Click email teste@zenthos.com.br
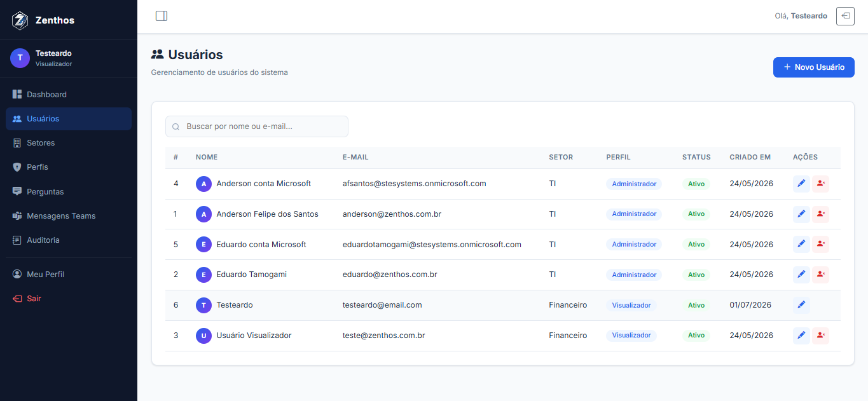The image size is (868, 401). tap(383, 336)
